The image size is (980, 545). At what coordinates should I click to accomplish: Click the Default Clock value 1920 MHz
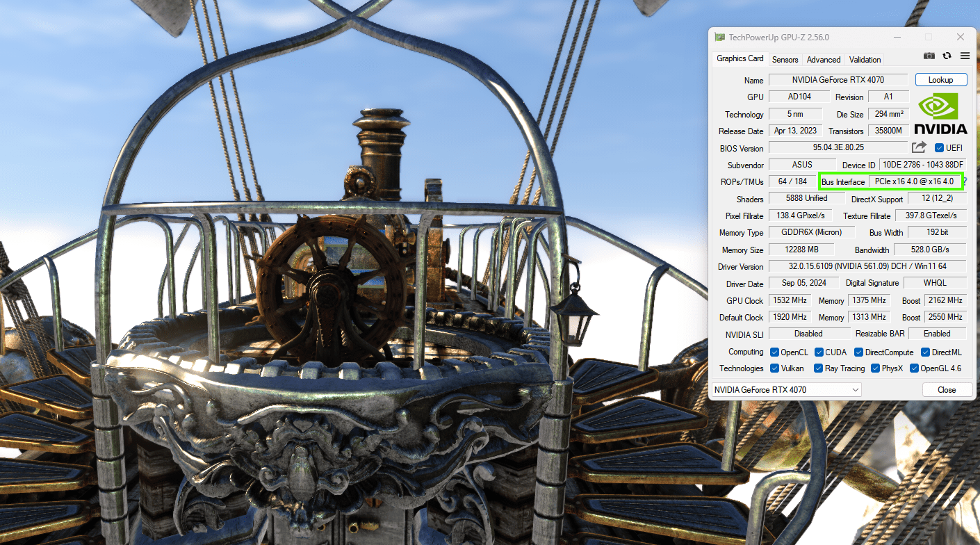pyautogui.click(x=789, y=317)
